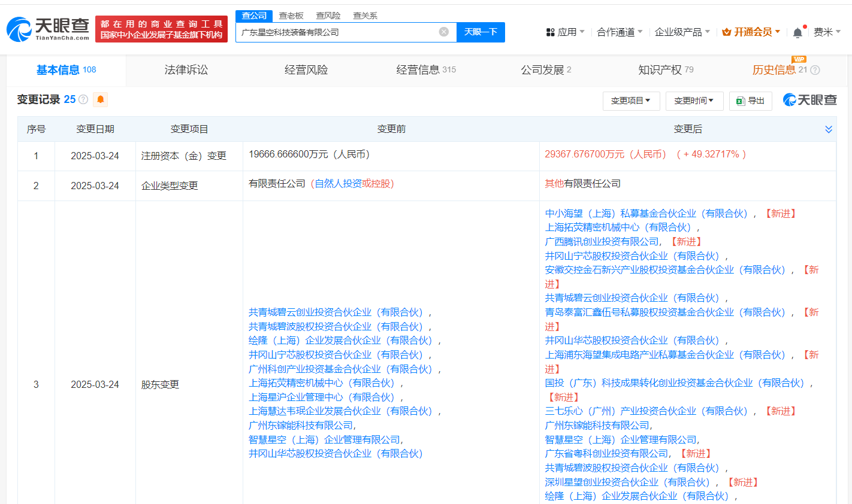
Task: Click the question icon next to 历史信息
Action: click(x=815, y=70)
